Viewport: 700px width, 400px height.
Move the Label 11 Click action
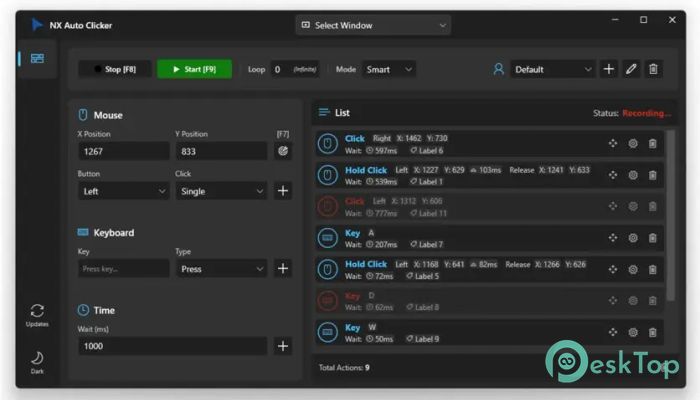pos(613,206)
